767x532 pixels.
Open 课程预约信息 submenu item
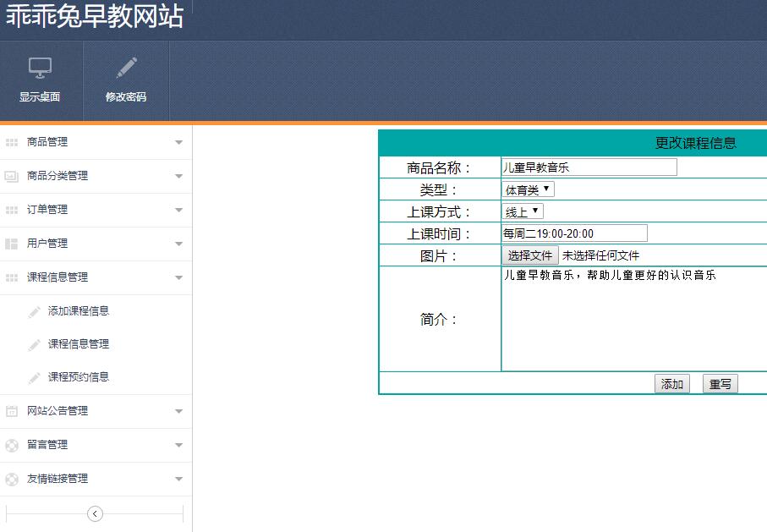[x=79, y=377]
